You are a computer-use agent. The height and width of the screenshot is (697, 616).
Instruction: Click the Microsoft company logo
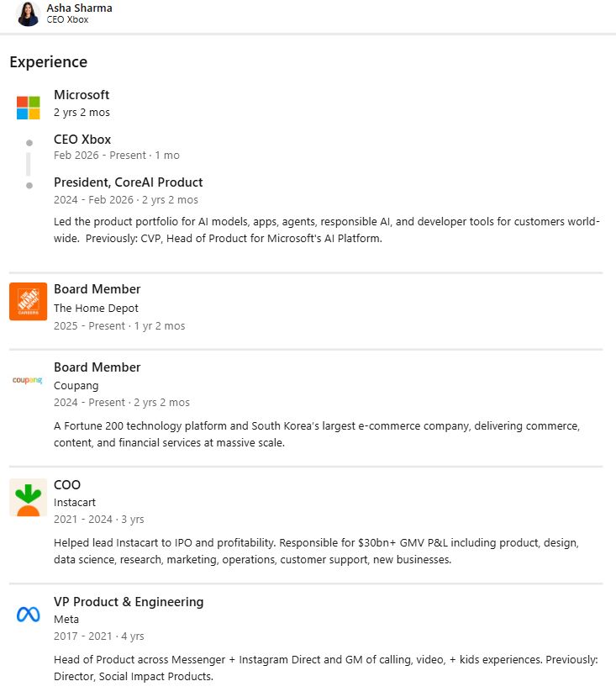point(28,108)
